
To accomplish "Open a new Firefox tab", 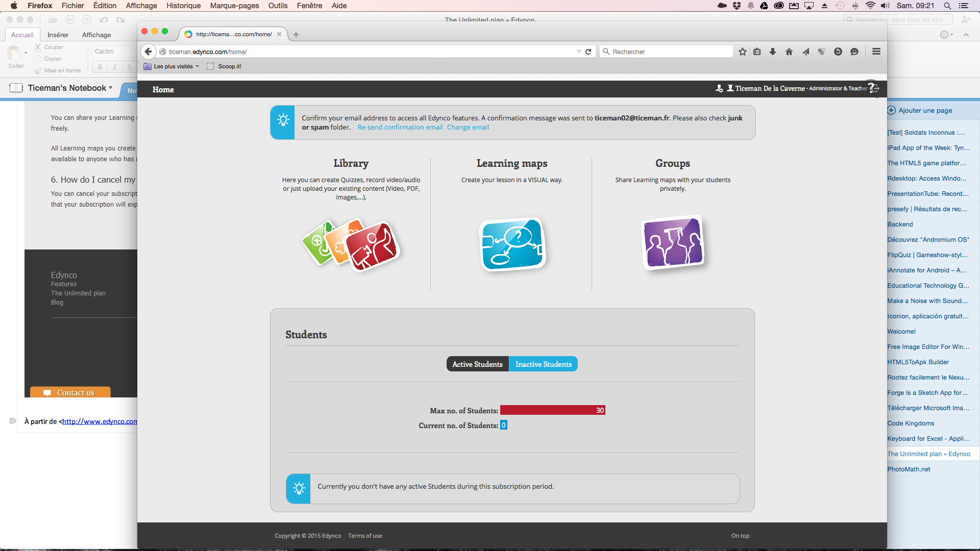I will pos(296,34).
